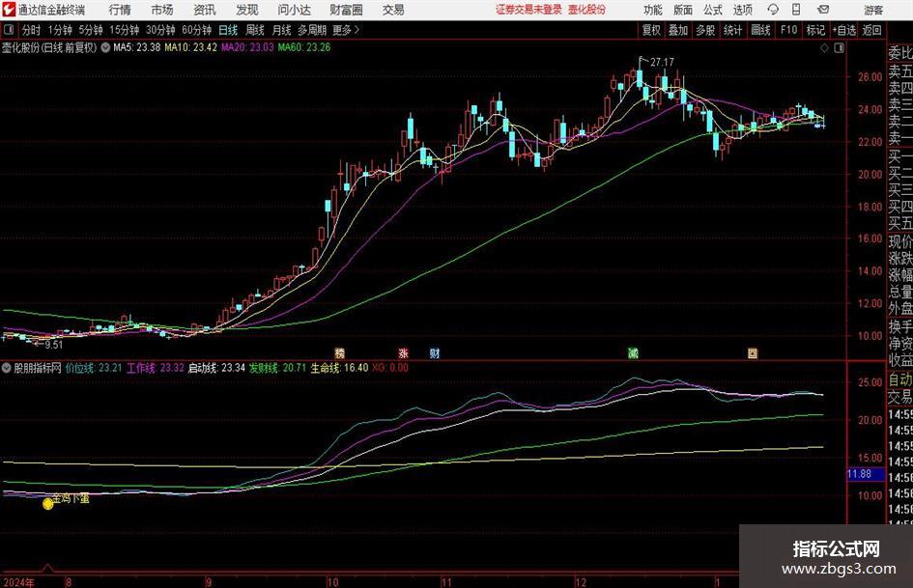Open the F10 company info
The image size is (913, 588).
pos(789,30)
